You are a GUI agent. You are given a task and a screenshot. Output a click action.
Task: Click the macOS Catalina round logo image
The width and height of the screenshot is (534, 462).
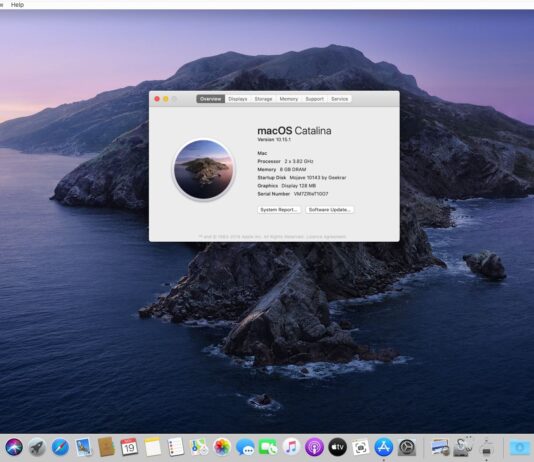pos(204,169)
